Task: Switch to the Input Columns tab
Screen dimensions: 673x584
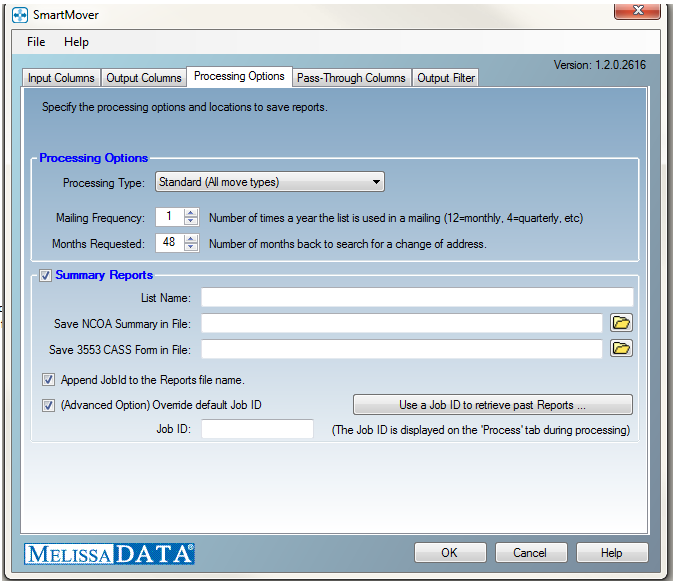Action: [x=61, y=78]
